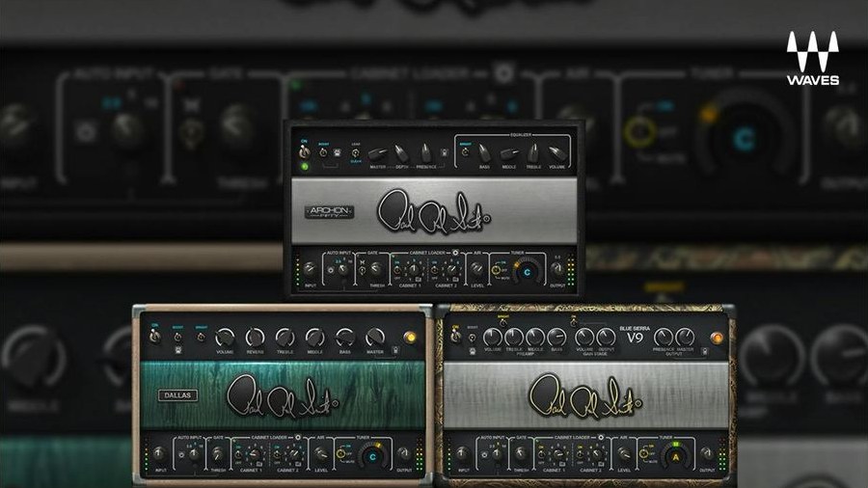Open Archon Cabinet 2 folder icon
This screenshot has height=488, width=868.
455,279
